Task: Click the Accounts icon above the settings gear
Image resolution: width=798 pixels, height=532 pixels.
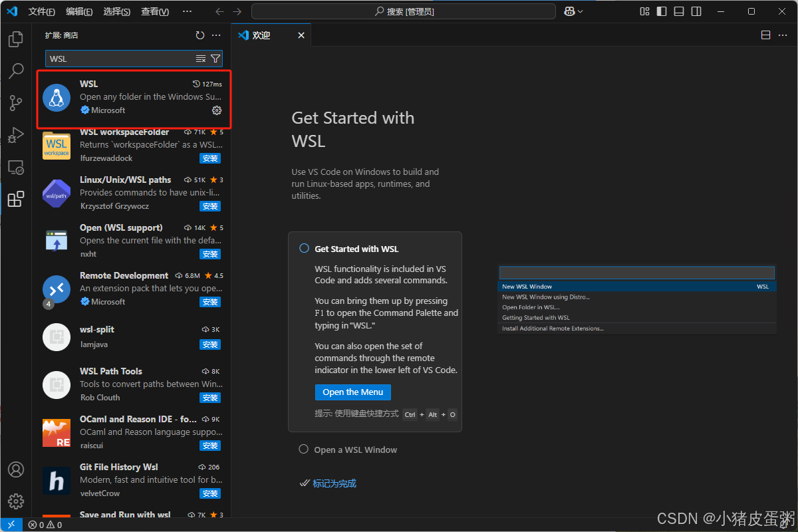Action: 15,469
